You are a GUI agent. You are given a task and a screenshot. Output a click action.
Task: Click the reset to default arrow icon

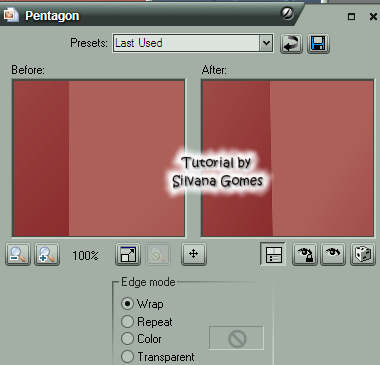pyautogui.click(x=291, y=44)
